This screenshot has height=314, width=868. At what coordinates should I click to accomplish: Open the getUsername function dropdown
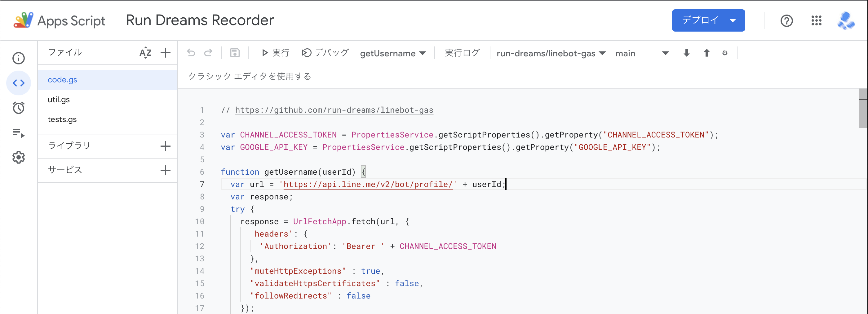click(x=393, y=53)
